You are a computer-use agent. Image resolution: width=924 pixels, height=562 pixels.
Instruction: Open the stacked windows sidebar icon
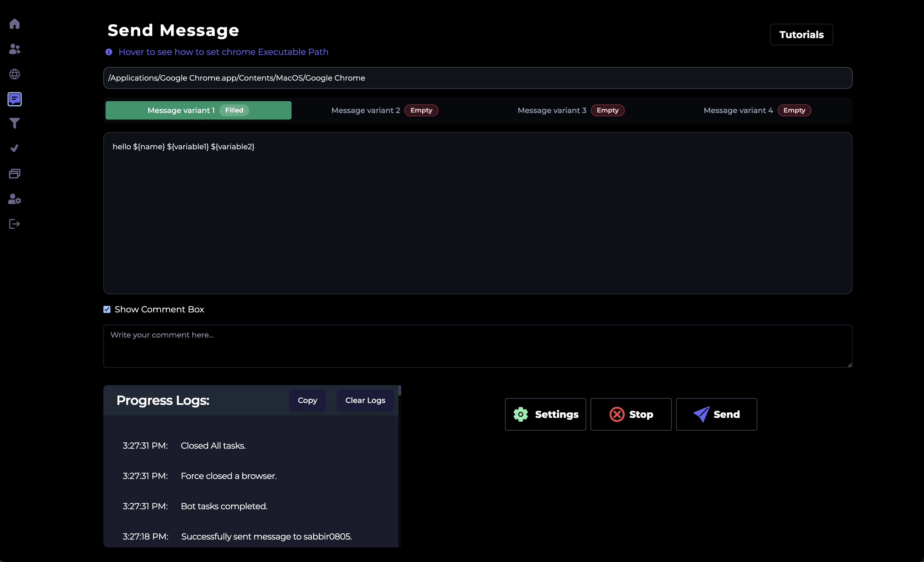click(15, 173)
